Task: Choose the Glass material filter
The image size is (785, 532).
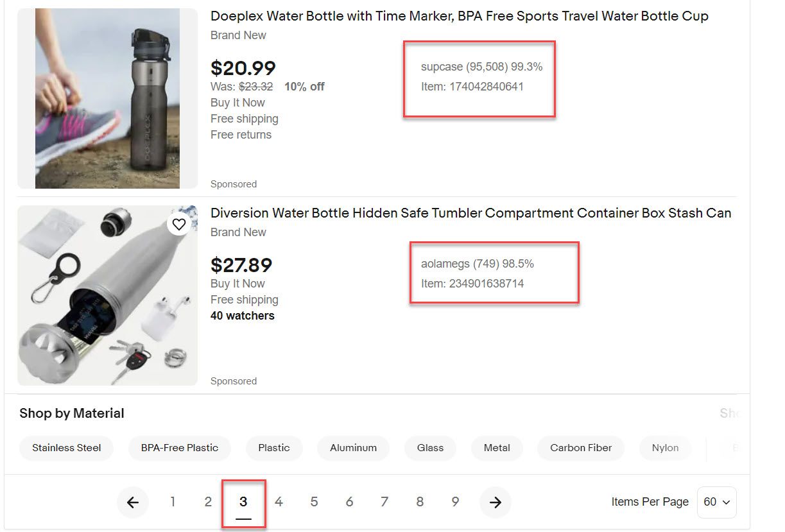Action: click(x=430, y=448)
